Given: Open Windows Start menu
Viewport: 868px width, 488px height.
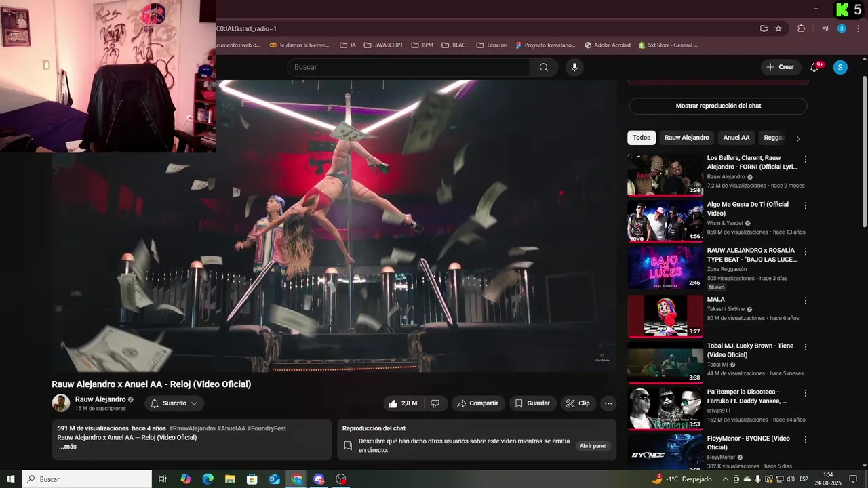Looking at the screenshot, I should click(10, 479).
